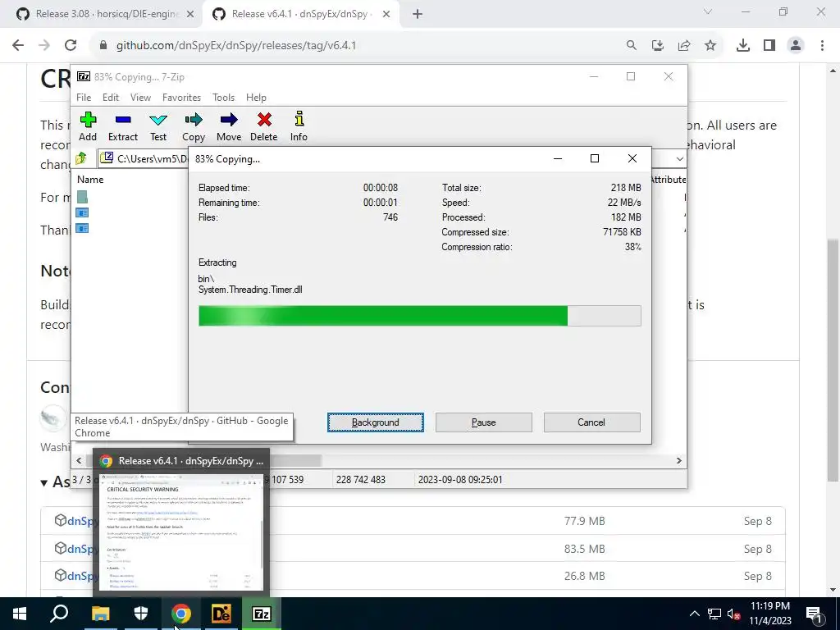Open Windows taskbar search
Viewport: 840px width, 630px height.
point(59,614)
